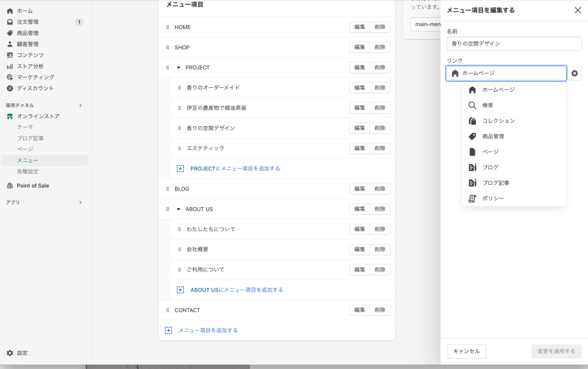The image size is (588, 369).
Task: Open テーマ under オンラインストア
Action: coord(25,127)
